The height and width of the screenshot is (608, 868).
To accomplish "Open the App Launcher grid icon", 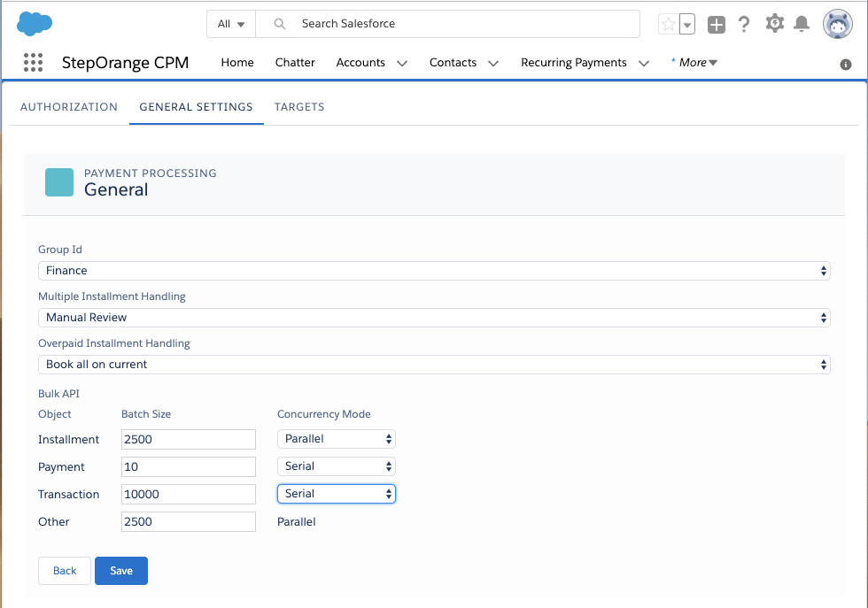I will [33, 63].
